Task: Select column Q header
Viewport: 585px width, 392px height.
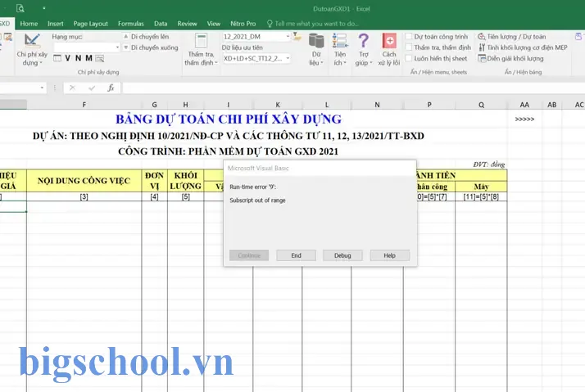Action: coord(481,105)
